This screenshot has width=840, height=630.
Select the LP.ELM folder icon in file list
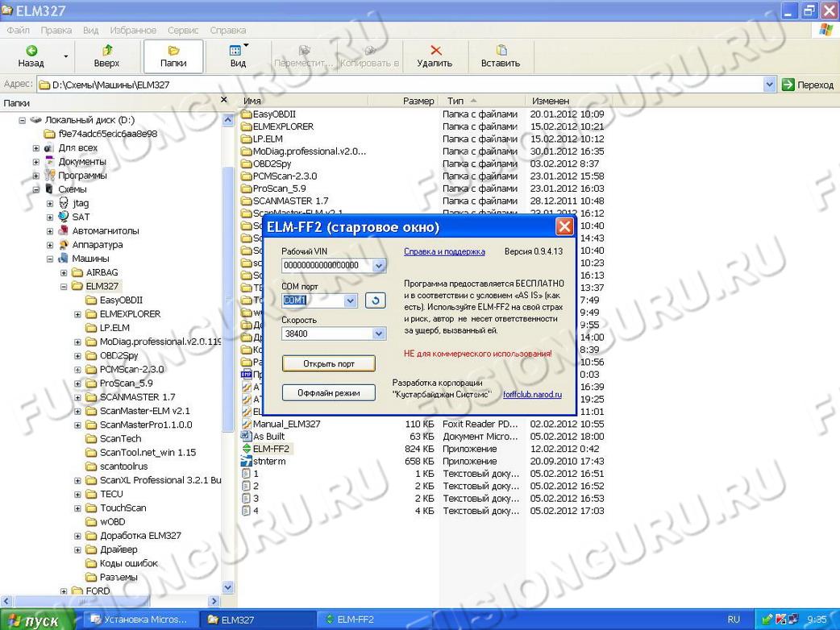coord(247,139)
